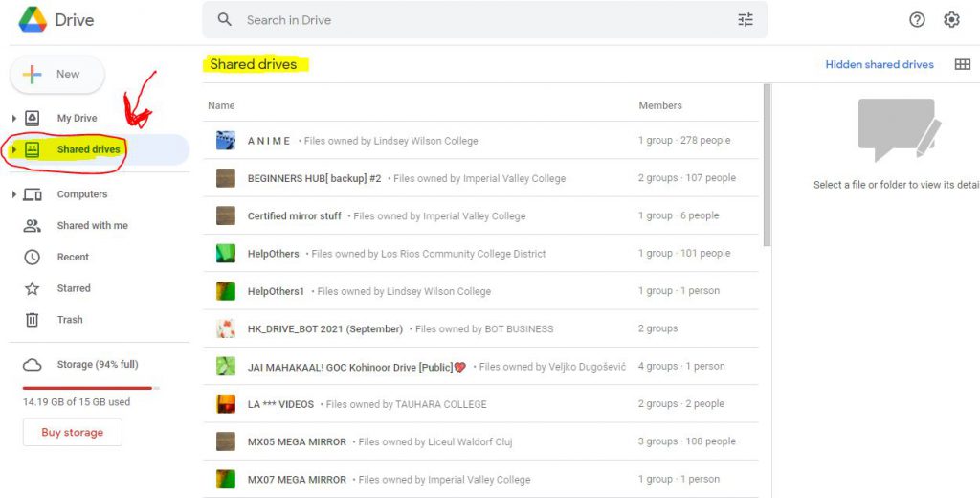Select HelpOthers1 drive name
The width and height of the screenshot is (980, 498).
(277, 291)
